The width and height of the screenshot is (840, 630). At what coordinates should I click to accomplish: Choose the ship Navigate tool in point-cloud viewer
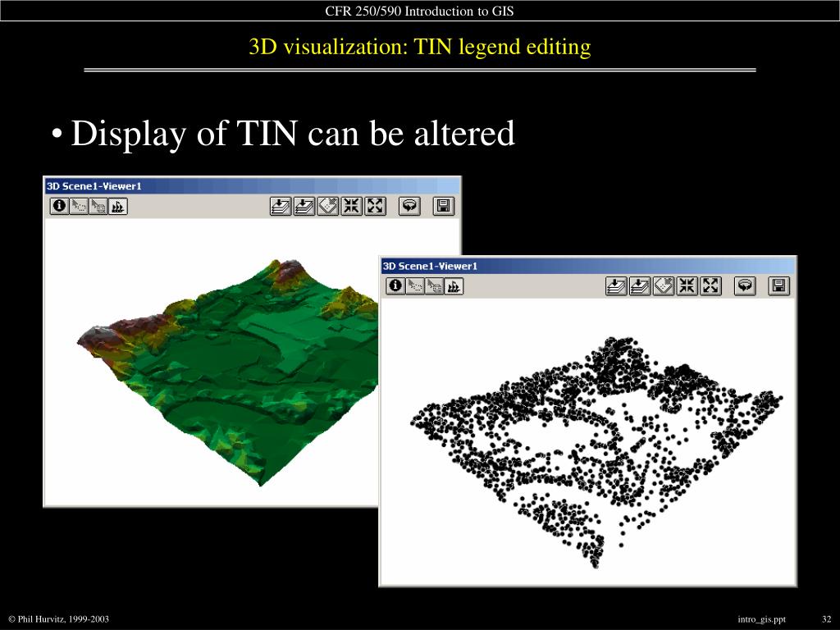[x=454, y=286]
